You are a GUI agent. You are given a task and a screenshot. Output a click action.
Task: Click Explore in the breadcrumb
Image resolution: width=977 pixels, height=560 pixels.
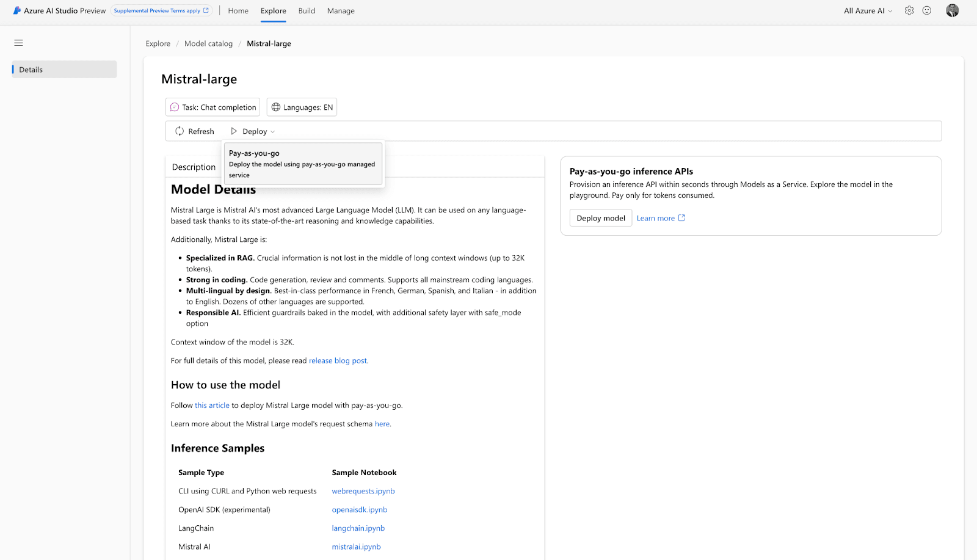coord(158,43)
